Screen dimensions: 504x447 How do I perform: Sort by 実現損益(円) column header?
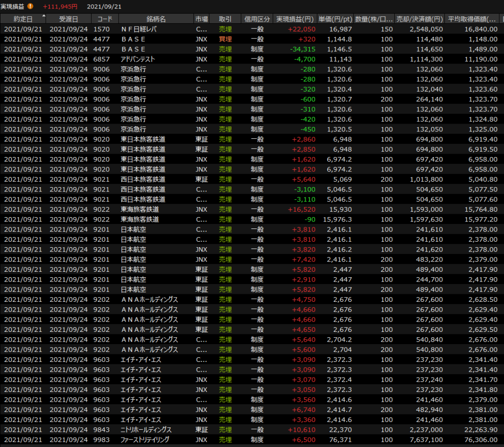point(295,19)
